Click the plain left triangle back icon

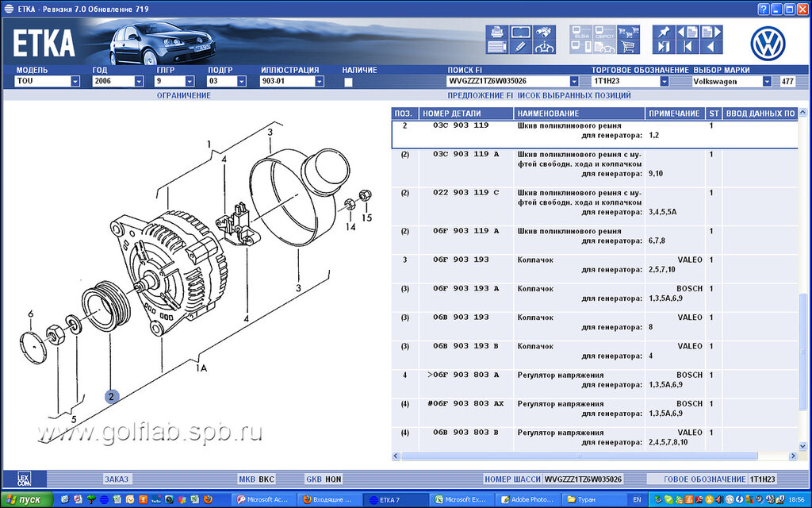coord(711,47)
